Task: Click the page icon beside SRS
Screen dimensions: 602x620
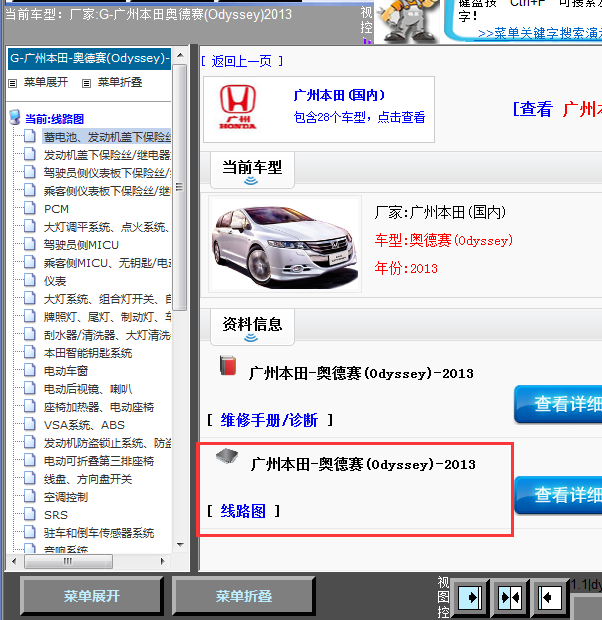Action: [30, 514]
